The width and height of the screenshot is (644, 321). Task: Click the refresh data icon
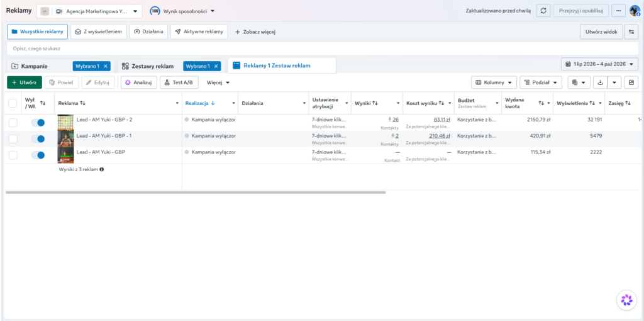pyautogui.click(x=543, y=11)
